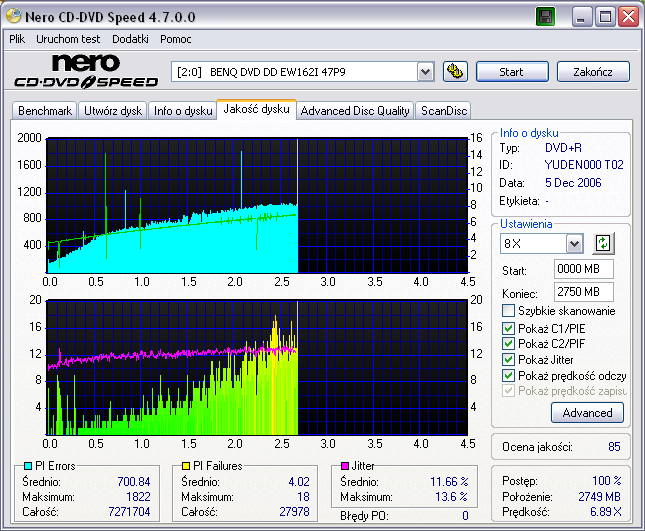Click the yellow PI Failures legend swatch

pyautogui.click(x=186, y=466)
